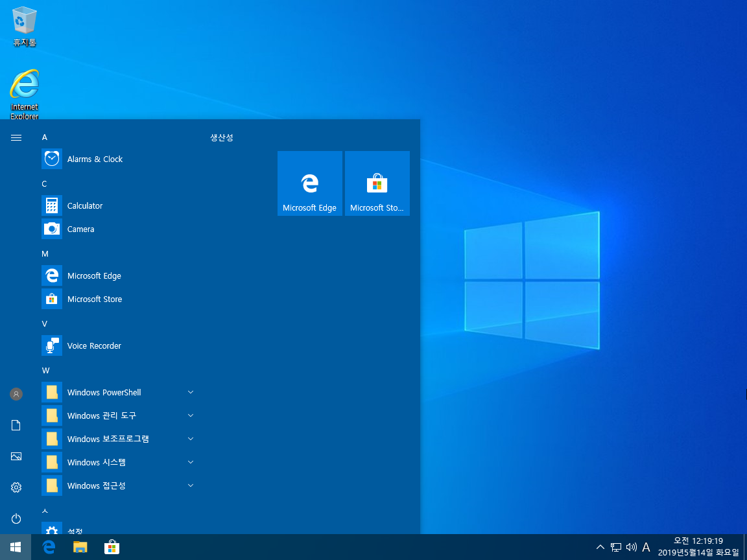
Task: Select the Internet Explorer desktop icon
Action: coord(24,94)
